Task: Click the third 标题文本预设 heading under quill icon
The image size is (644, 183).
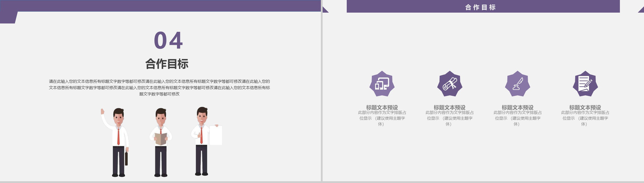Action: click(x=517, y=107)
